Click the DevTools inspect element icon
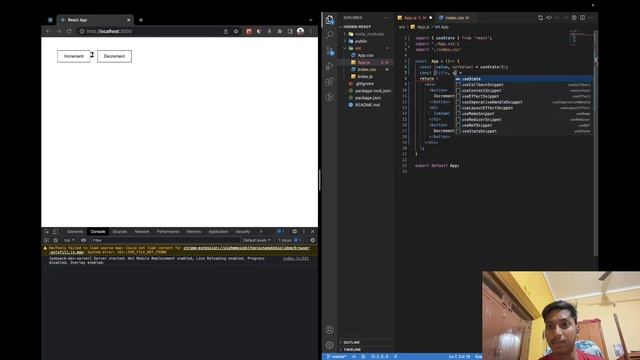The width and height of the screenshot is (640, 360). point(47,231)
